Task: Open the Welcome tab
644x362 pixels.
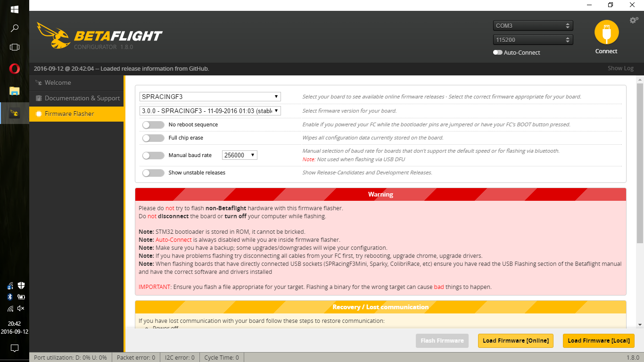Action: [x=58, y=83]
